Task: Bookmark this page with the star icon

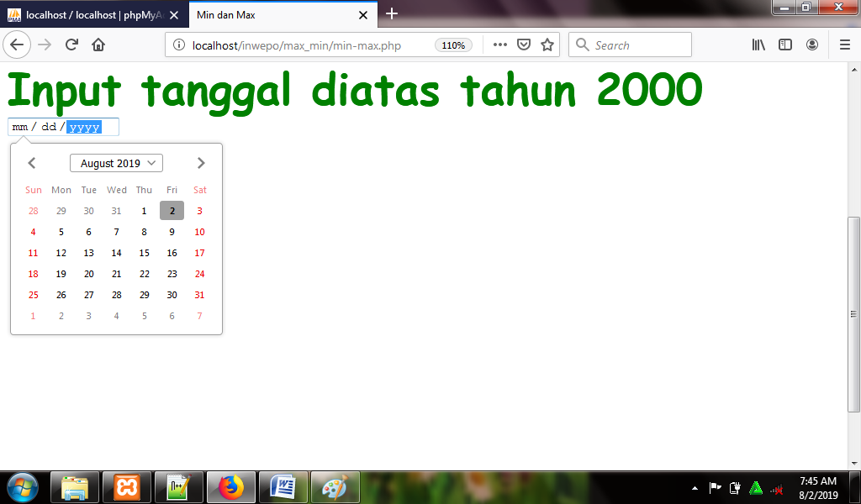Action: point(547,45)
